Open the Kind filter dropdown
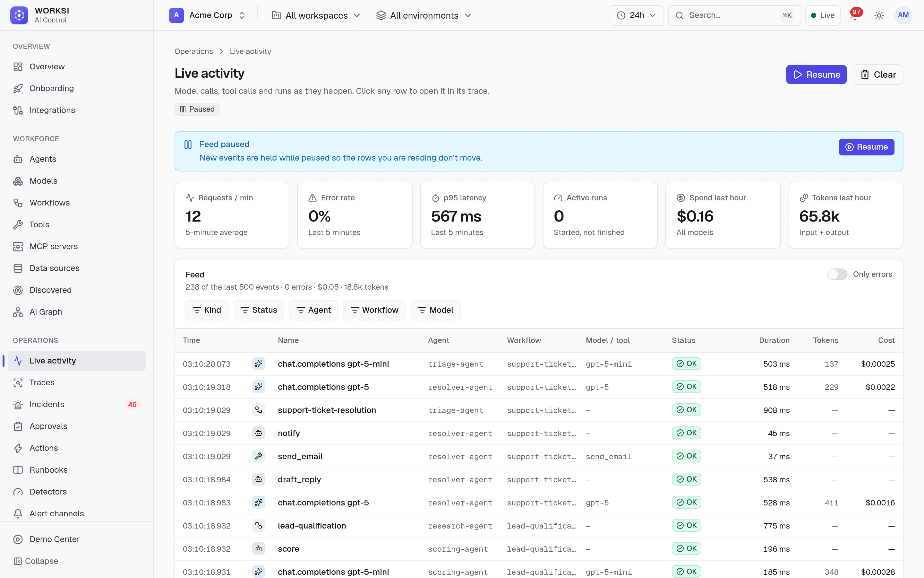 point(207,310)
